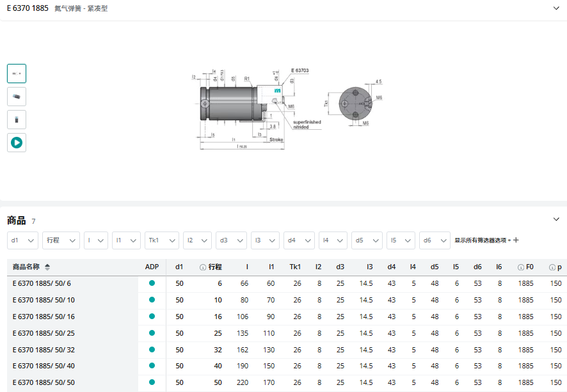Click ADP dot for 50/ 40 row
The height and width of the screenshot is (392, 567).
point(152,365)
